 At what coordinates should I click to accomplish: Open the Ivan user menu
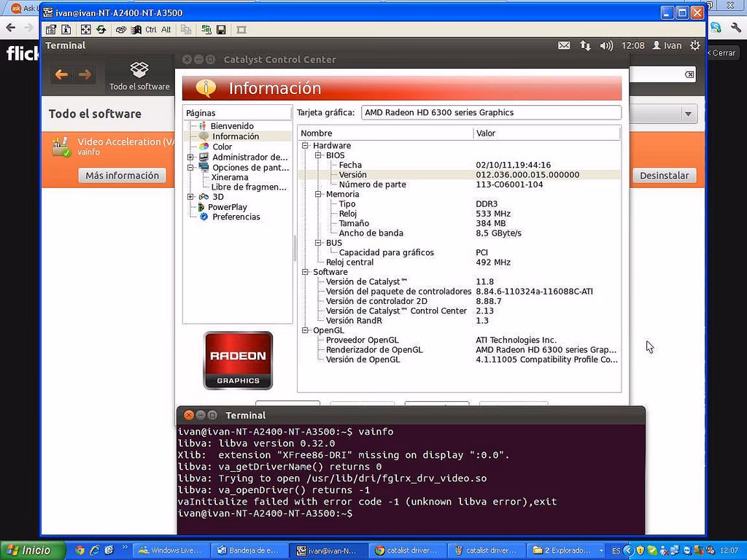click(667, 46)
